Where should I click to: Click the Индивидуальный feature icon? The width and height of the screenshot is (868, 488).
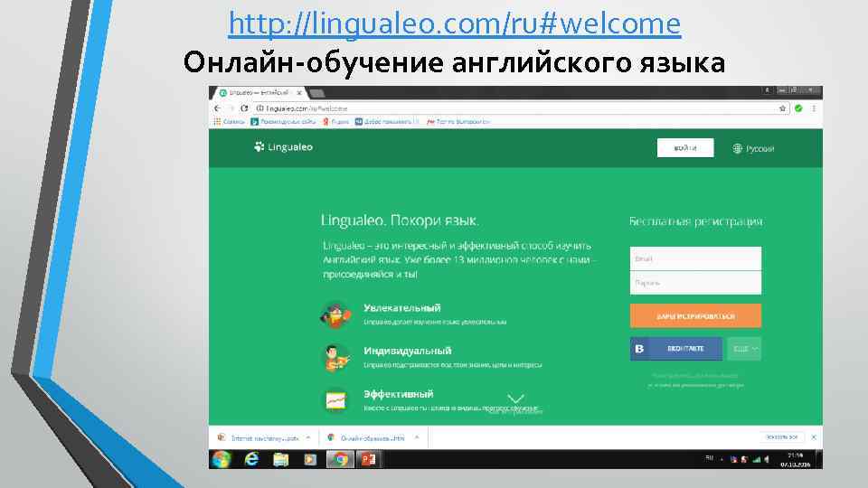[x=335, y=357]
